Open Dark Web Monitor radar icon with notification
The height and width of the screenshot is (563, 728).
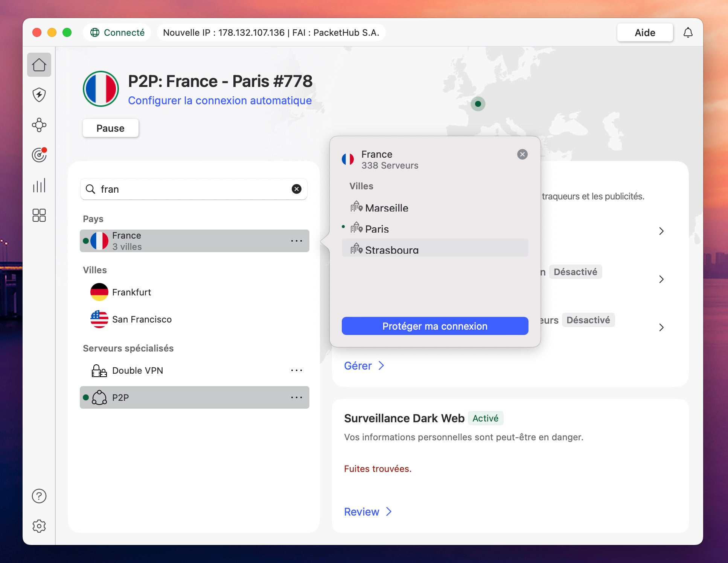point(39,155)
